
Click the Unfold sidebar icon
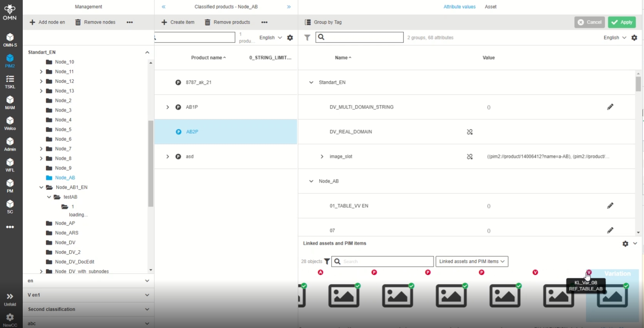[10, 299]
